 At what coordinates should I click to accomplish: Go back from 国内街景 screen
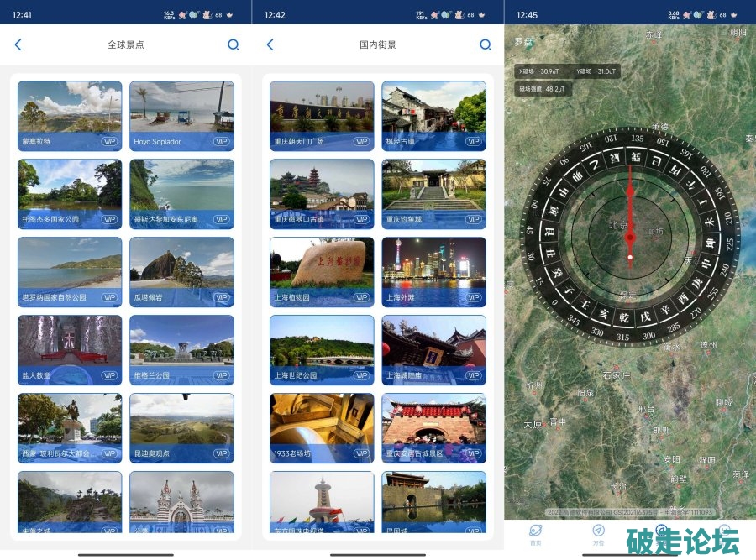coord(270,44)
